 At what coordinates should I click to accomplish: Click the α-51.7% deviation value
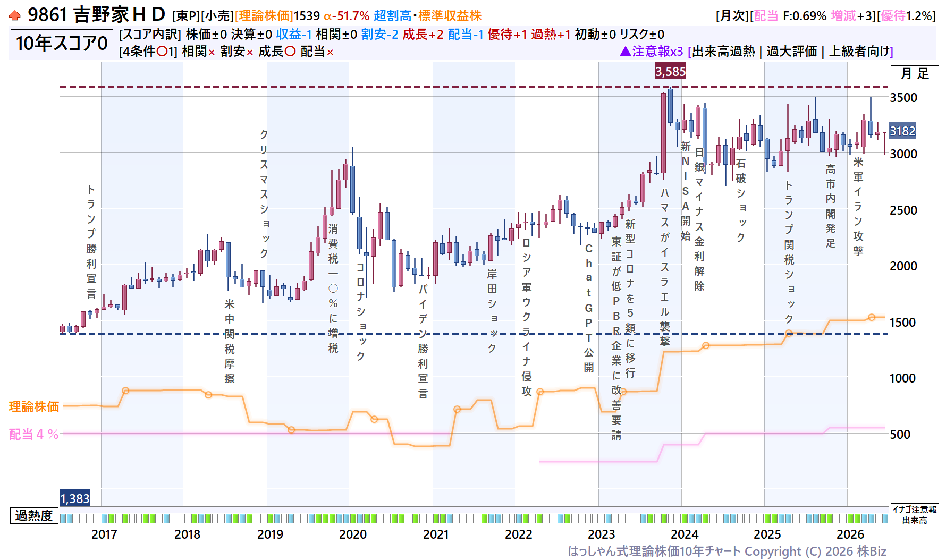click(347, 16)
